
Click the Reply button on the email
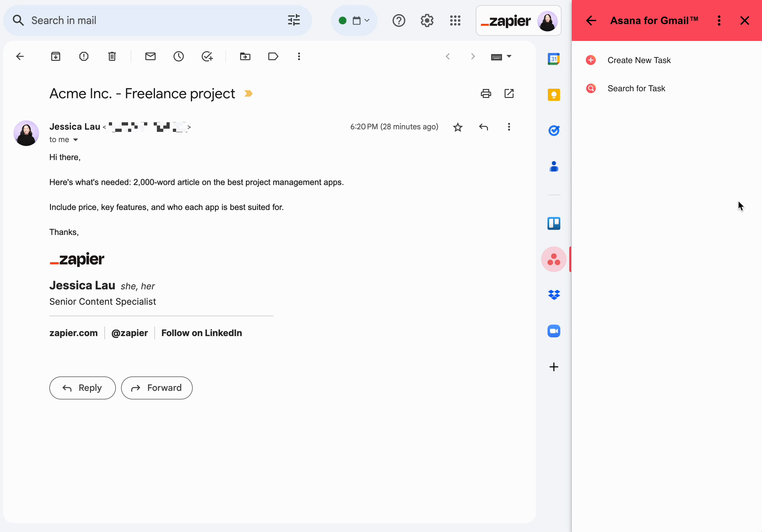click(82, 388)
